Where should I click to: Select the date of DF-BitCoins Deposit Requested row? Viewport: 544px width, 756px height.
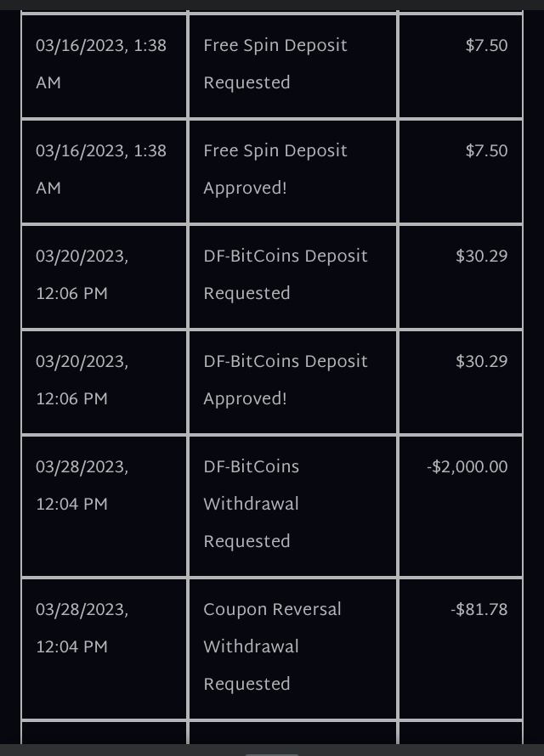tap(82, 274)
